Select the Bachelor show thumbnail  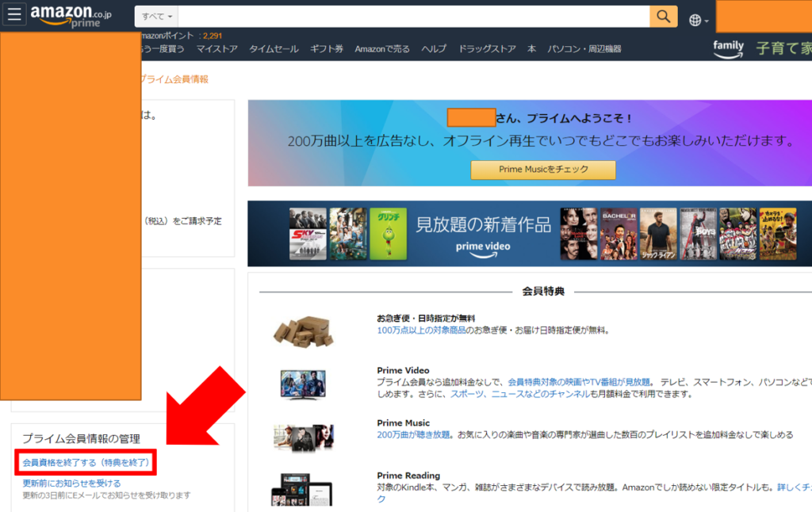(619, 234)
